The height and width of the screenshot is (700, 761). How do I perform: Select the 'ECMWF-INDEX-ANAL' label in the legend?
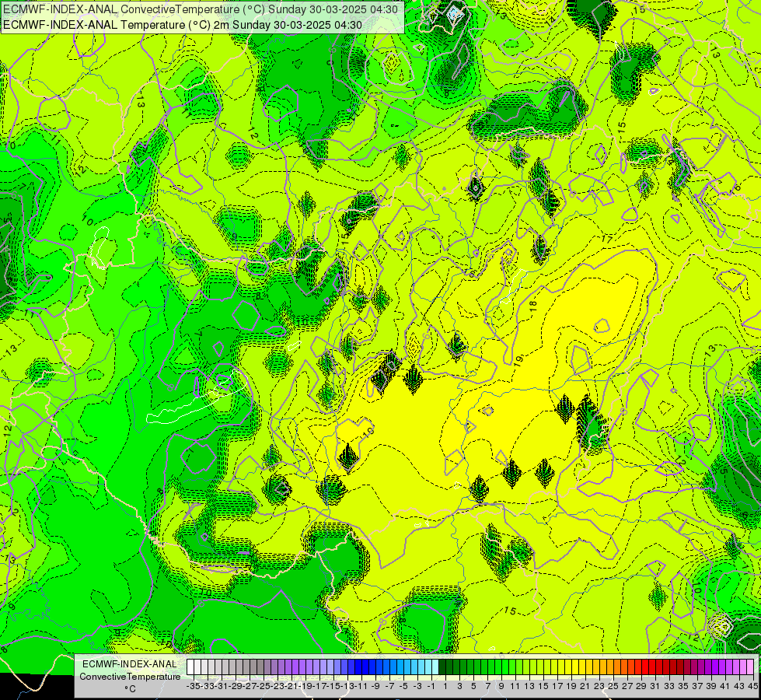click(130, 663)
